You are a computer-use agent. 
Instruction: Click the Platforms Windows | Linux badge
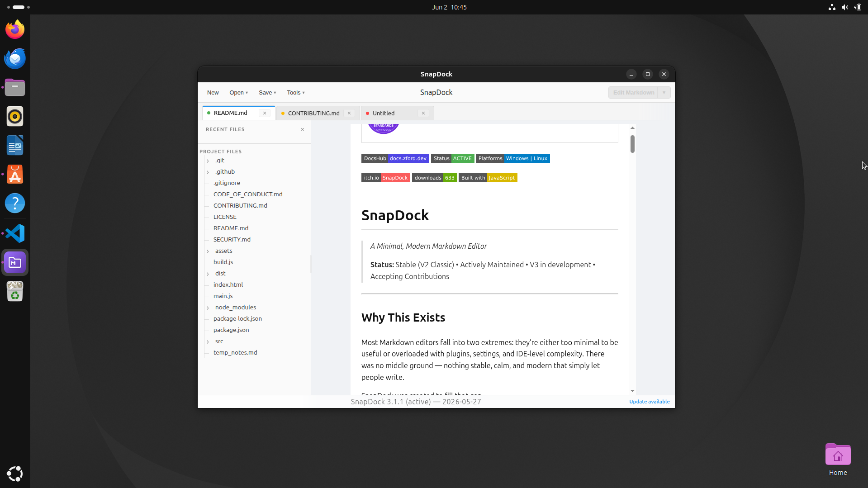pyautogui.click(x=513, y=158)
